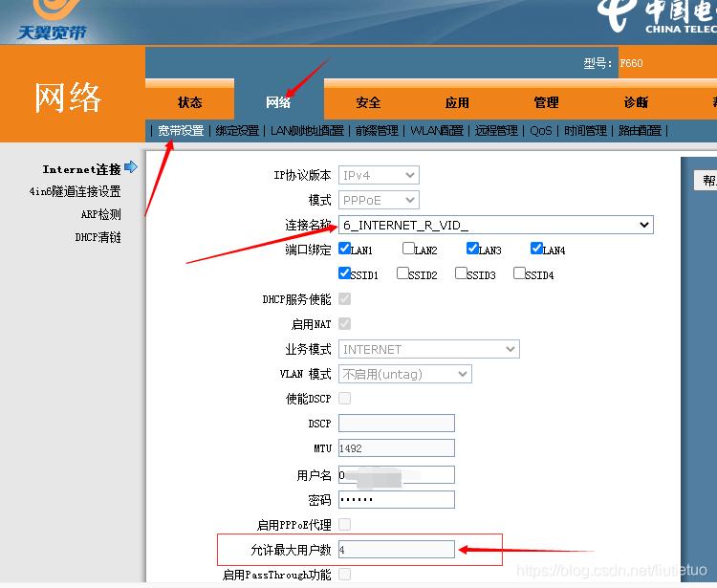Open 4in6隧道连接设置 in the sidebar
717x588 pixels.
tap(75, 191)
